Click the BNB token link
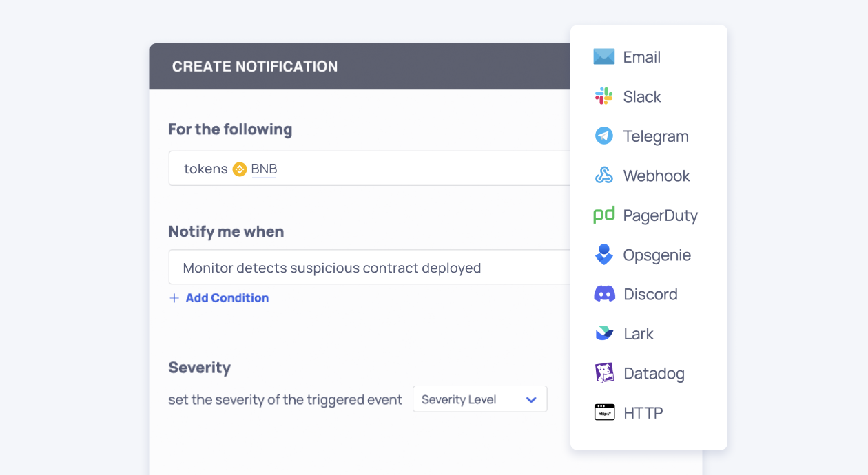The width and height of the screenshot is (868, 475). (264, 169)
